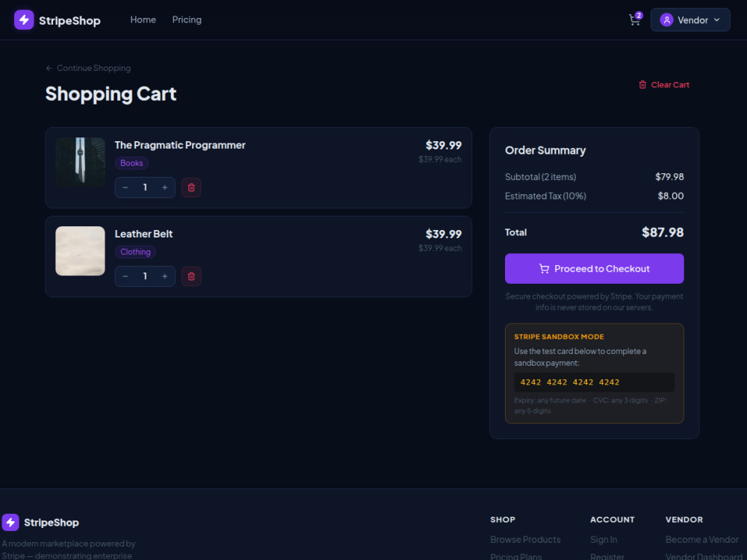Click the footer SHOP column heading
This screenshot has height=560, width=747.
pos(503,520)
